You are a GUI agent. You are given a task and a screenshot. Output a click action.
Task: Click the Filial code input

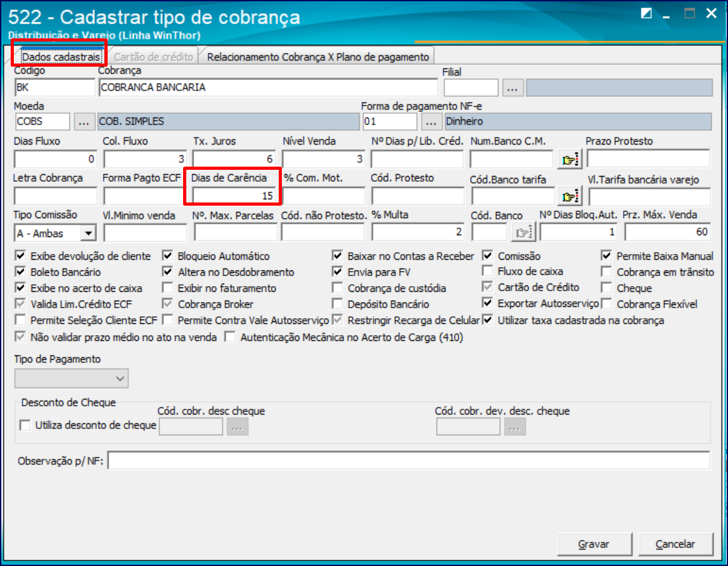(471, 87)
